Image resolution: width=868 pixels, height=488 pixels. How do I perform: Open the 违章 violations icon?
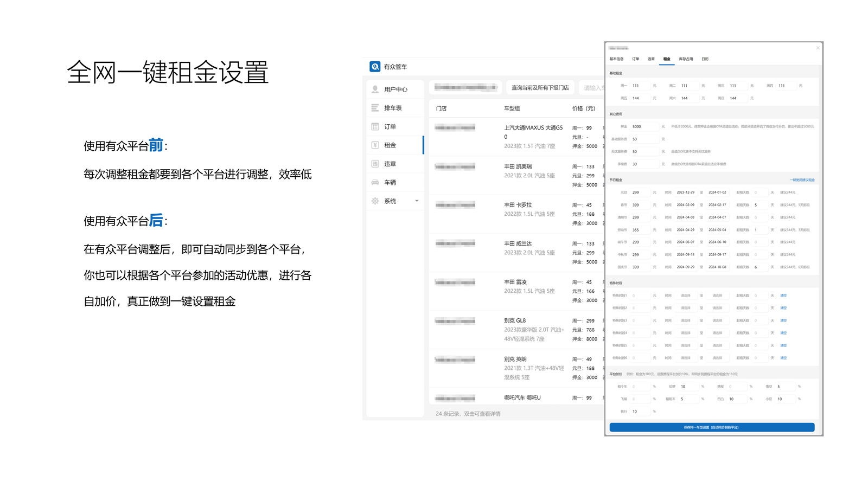(375, 163)
